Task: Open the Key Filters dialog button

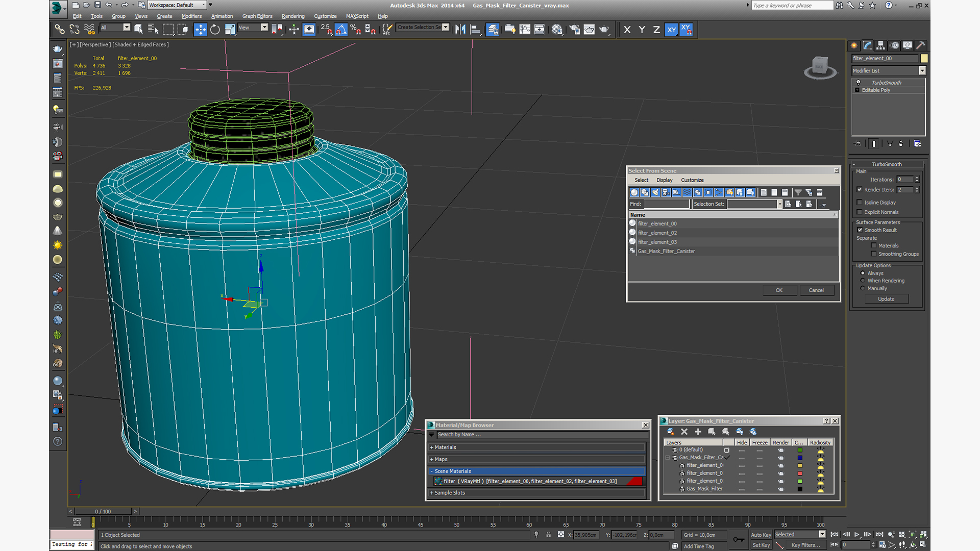Action: coord(805,545)
